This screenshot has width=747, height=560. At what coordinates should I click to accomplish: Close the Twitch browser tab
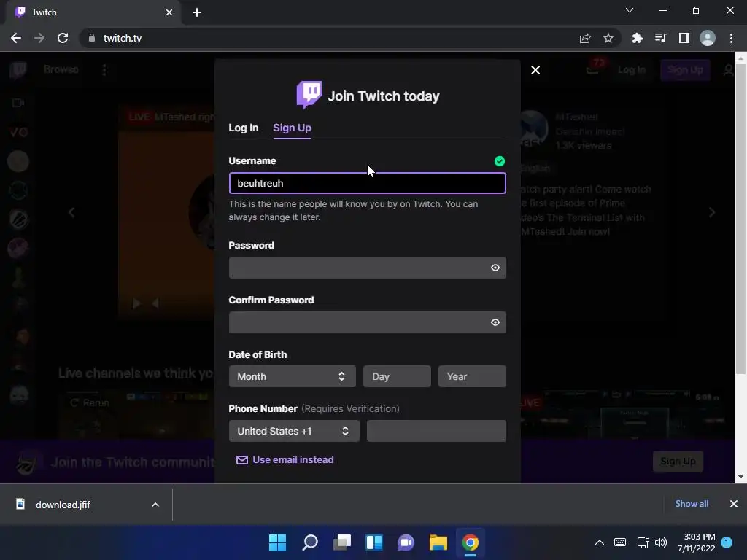tap(169, 12)
